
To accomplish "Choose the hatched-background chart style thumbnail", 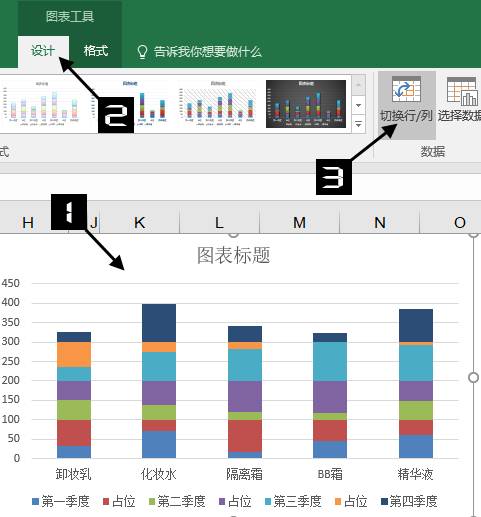I will (218, 104).
